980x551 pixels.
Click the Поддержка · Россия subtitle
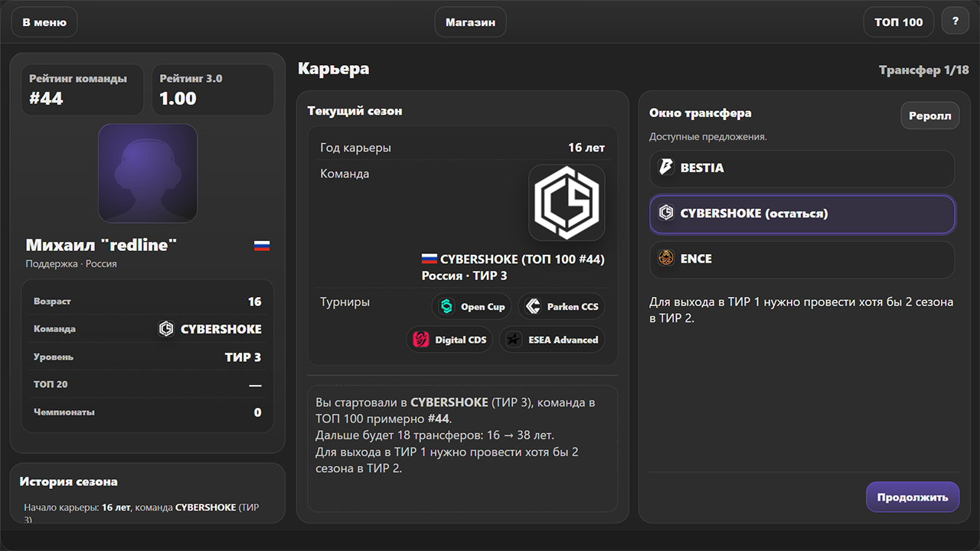pos(70,264)
